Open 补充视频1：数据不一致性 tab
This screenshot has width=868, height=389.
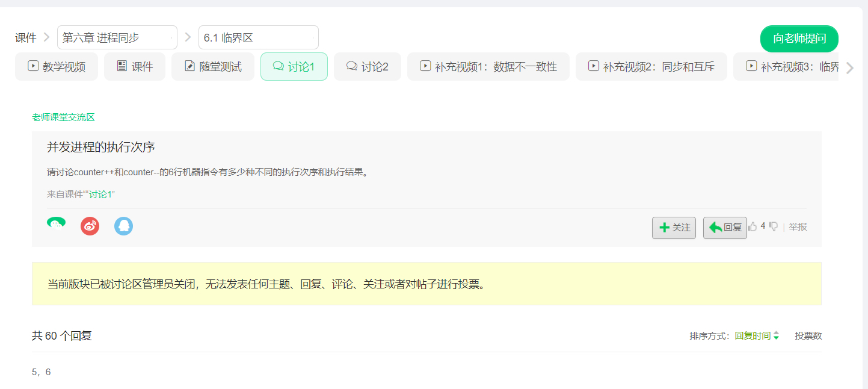[488, 67]
